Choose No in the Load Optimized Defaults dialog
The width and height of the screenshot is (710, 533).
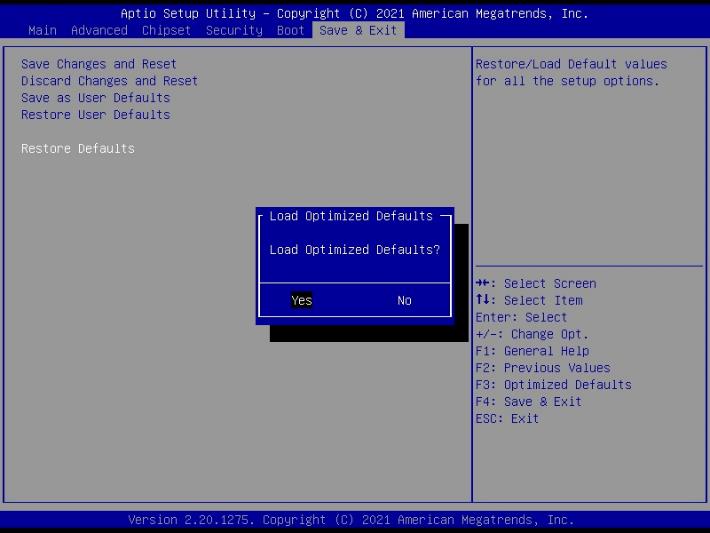pos(404,300)
